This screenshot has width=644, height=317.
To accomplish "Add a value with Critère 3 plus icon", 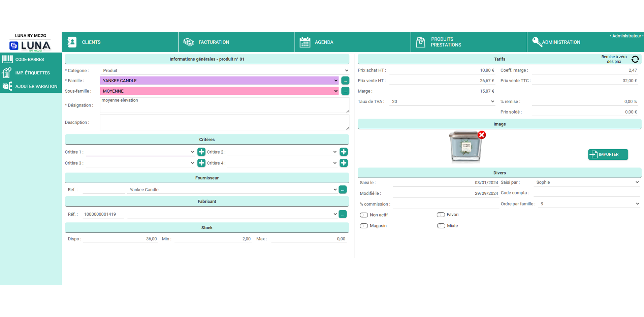I will click(201, 163).
